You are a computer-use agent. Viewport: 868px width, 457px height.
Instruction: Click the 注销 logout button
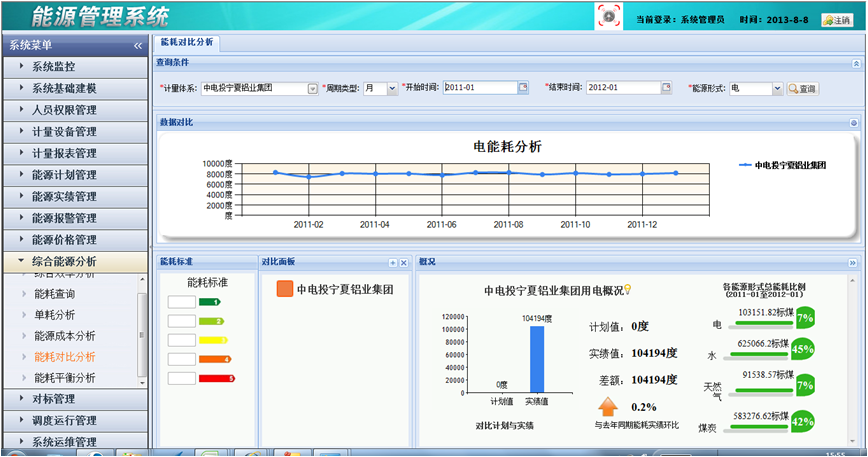coord(836,20)
